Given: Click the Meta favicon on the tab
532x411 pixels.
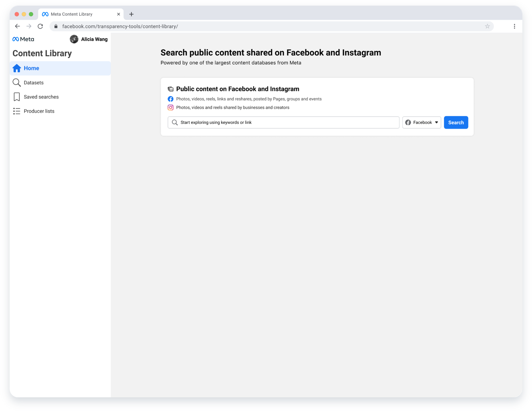Looking at the screenshot, I should (45, 14).
